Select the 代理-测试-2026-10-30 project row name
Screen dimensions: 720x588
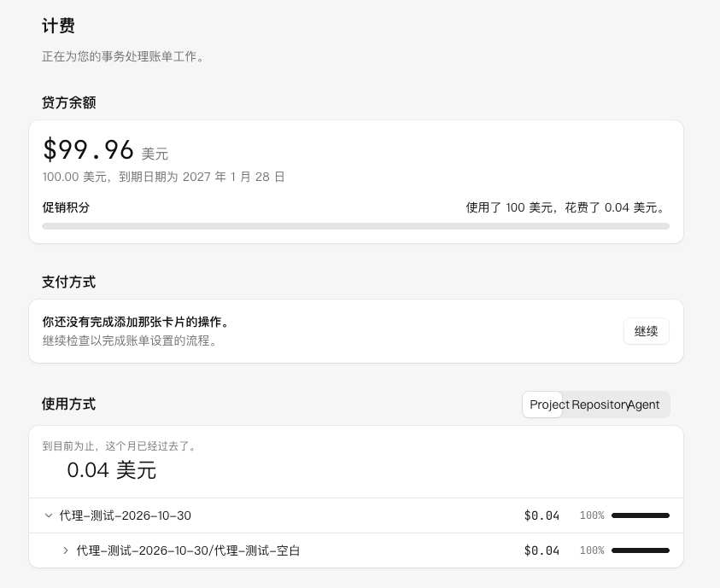coord(125,515)
